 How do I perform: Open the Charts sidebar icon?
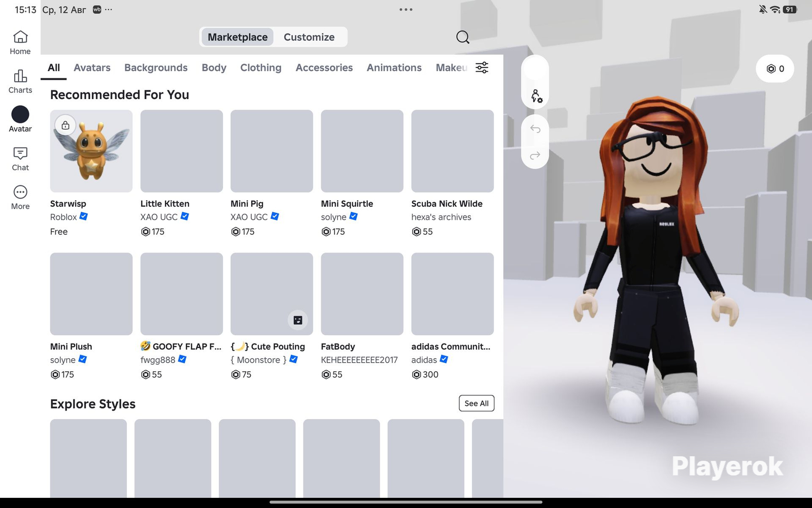pos(20,82)
